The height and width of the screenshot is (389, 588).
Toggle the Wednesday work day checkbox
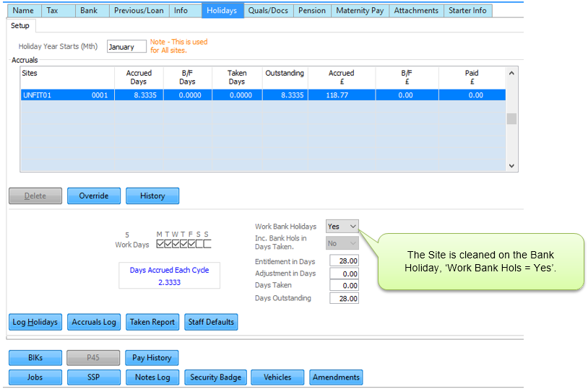point(176,244)
